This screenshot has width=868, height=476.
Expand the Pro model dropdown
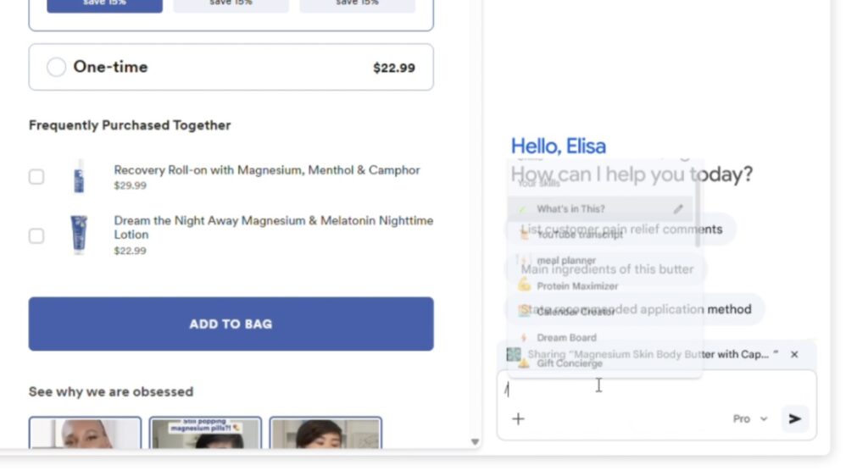[750, 419]
